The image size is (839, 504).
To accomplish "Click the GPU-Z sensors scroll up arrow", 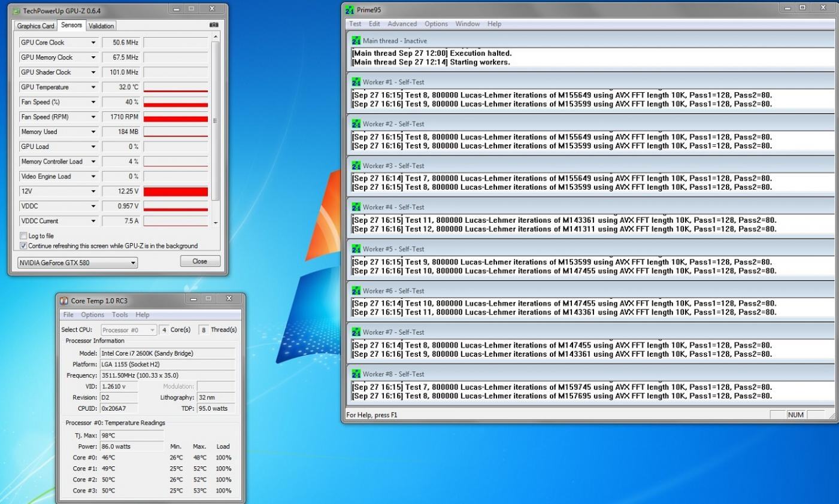I will pyautogui.click(x=216, y=37).
